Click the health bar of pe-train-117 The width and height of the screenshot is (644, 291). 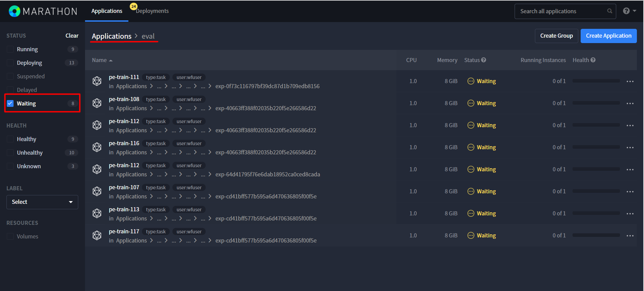coord(596,235)
